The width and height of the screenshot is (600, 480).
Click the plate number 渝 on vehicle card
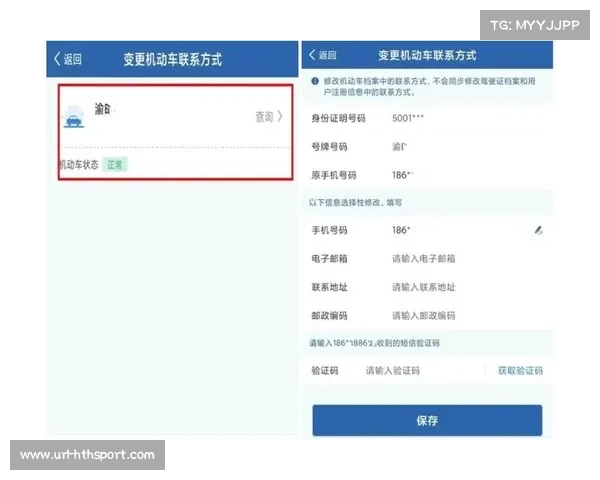click(103, 109)
